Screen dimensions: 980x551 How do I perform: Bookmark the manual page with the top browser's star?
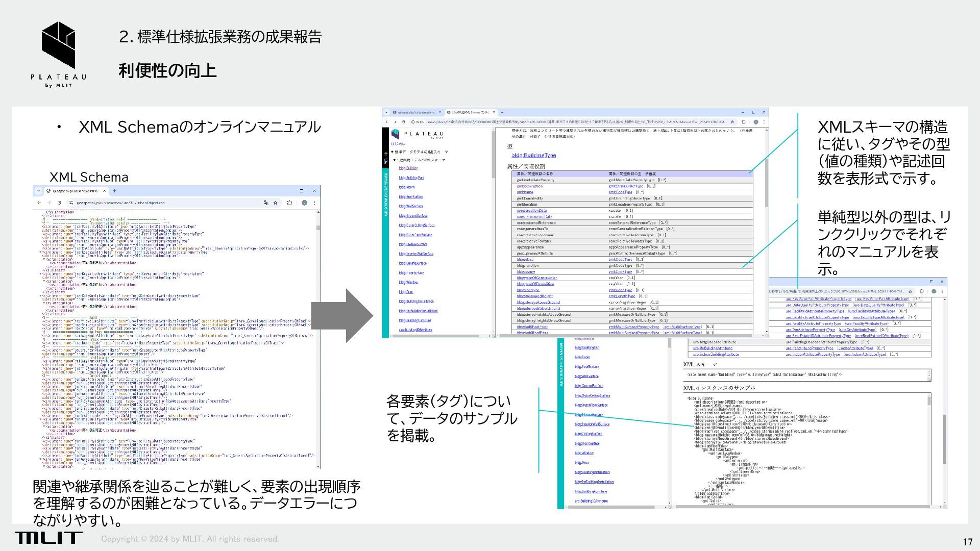732,122
